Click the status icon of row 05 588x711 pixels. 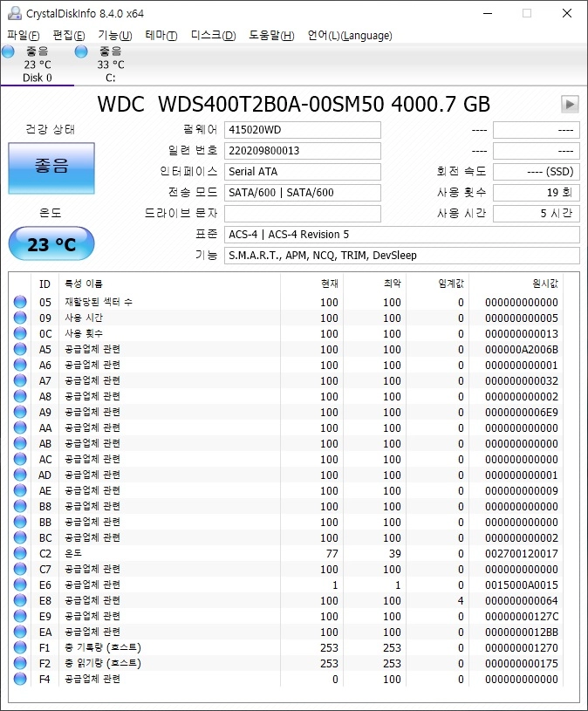click(20, 302)
